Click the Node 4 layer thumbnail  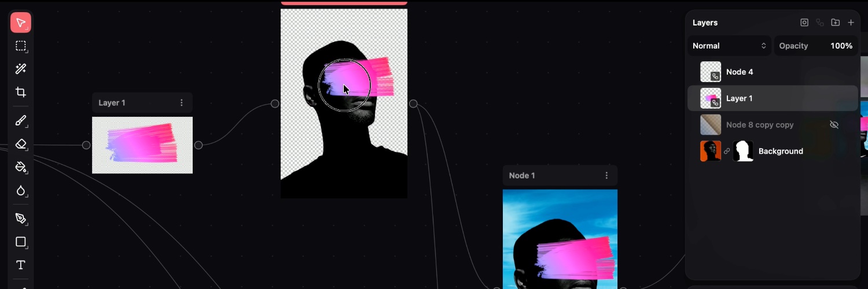(711, 72)
